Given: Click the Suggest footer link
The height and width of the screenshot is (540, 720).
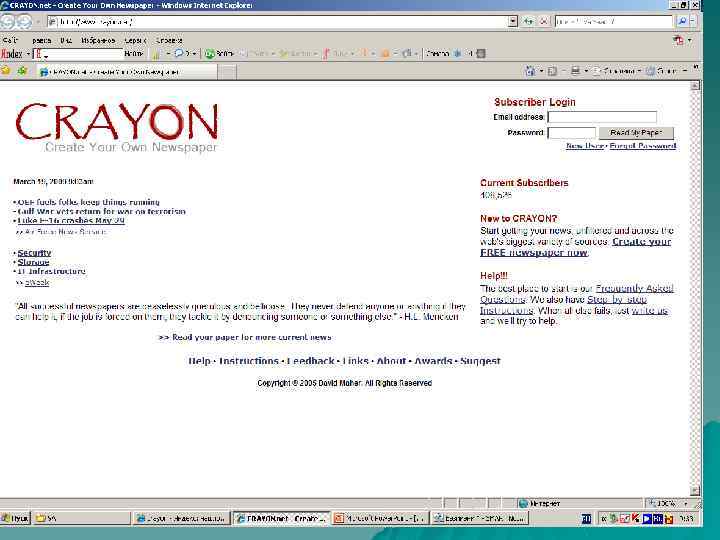Looking at the screenshot, I should [x=480, y=361].
